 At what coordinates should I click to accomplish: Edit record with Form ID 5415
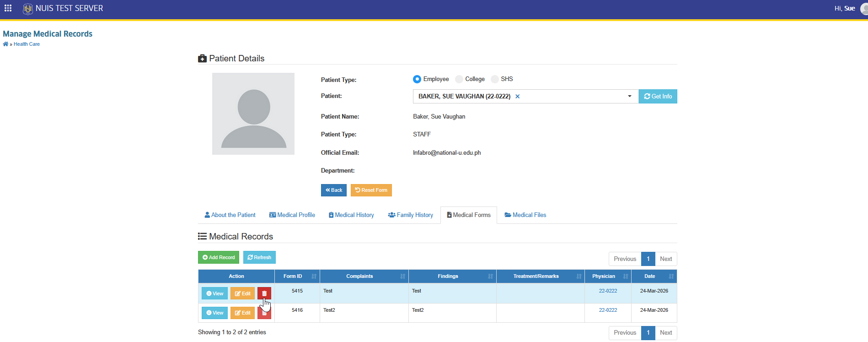point(242,293)
